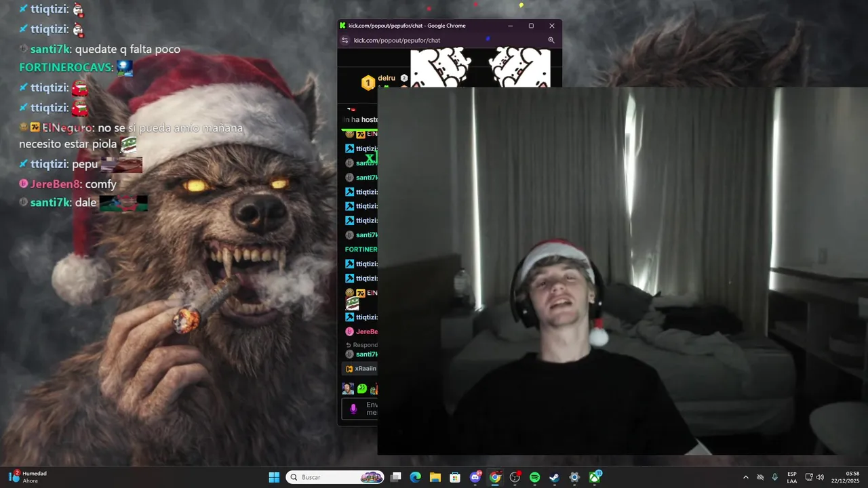This screenshot has height=488, width=868.
Task: Click overlay text 'quedate q falta poco'
Action: pos(127,49)
